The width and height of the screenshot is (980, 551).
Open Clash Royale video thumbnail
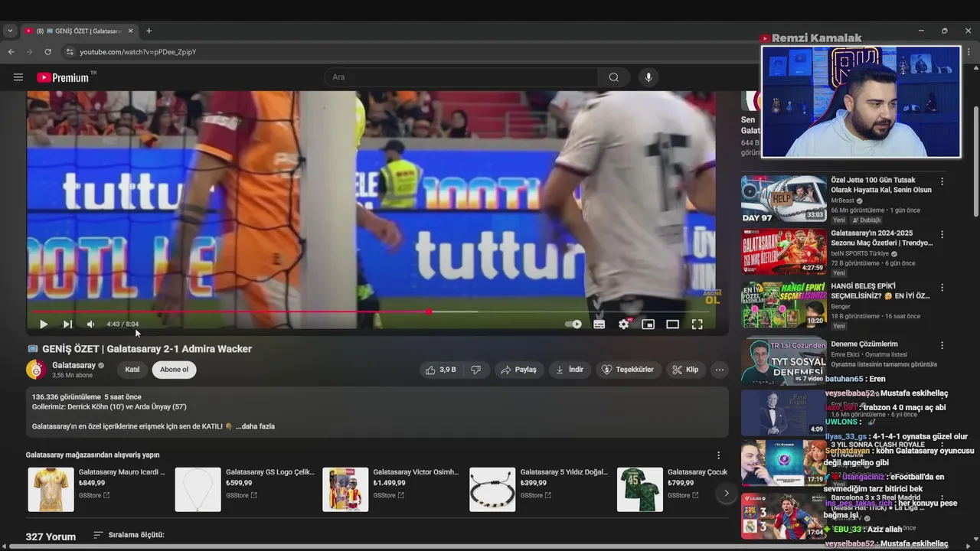(x=783, y=463)
